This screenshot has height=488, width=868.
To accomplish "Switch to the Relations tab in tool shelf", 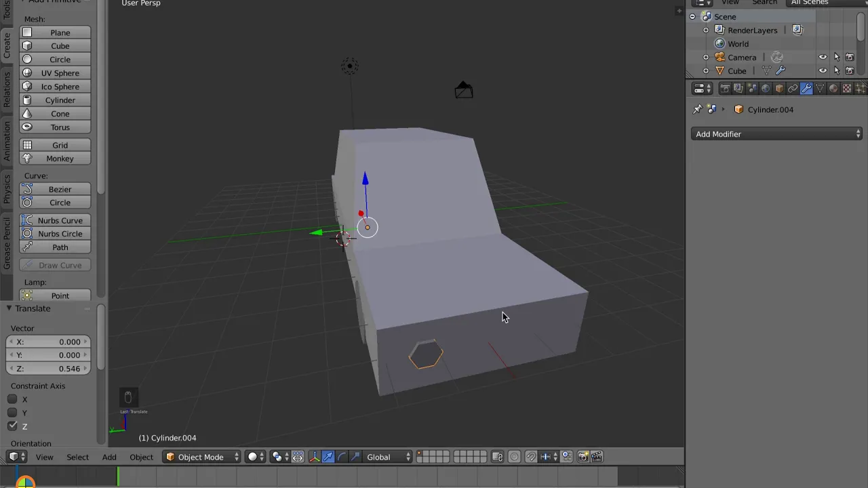I will click(x=7, y=89).
